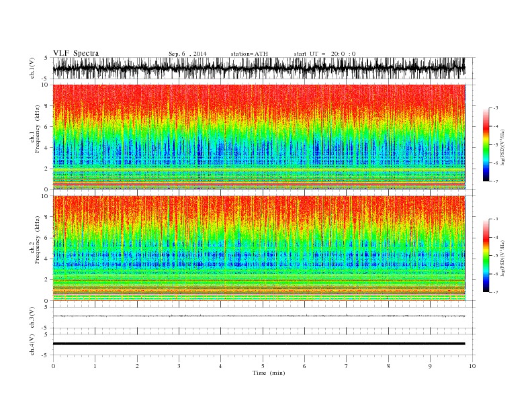The image size is (532, 411).
Task: Click the time axis tick label '7'
Action: 347,366
